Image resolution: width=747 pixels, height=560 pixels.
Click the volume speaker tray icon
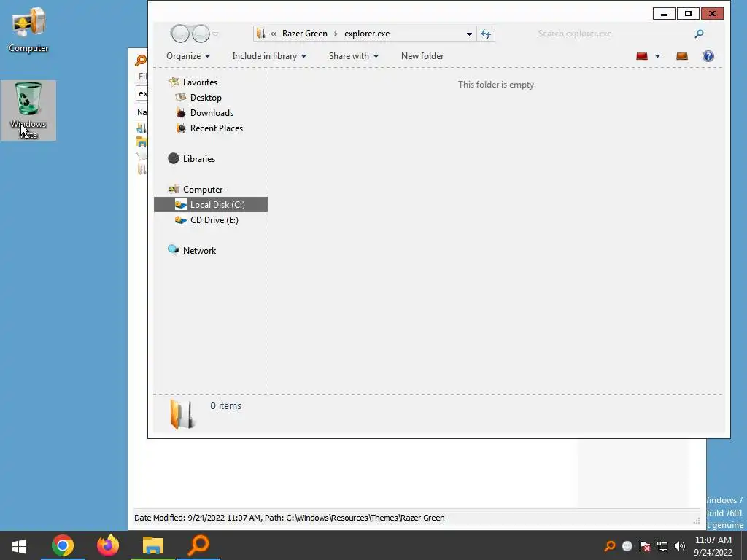point(679,546)
